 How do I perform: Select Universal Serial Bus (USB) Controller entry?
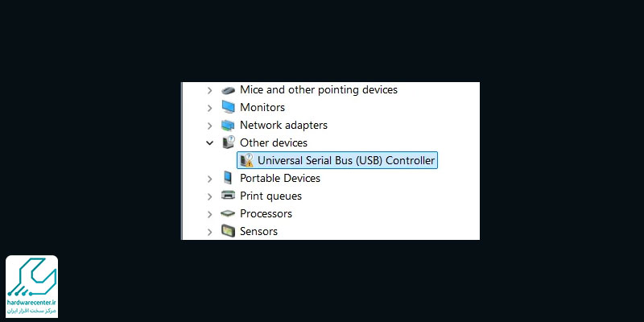(x=337, y=160)
